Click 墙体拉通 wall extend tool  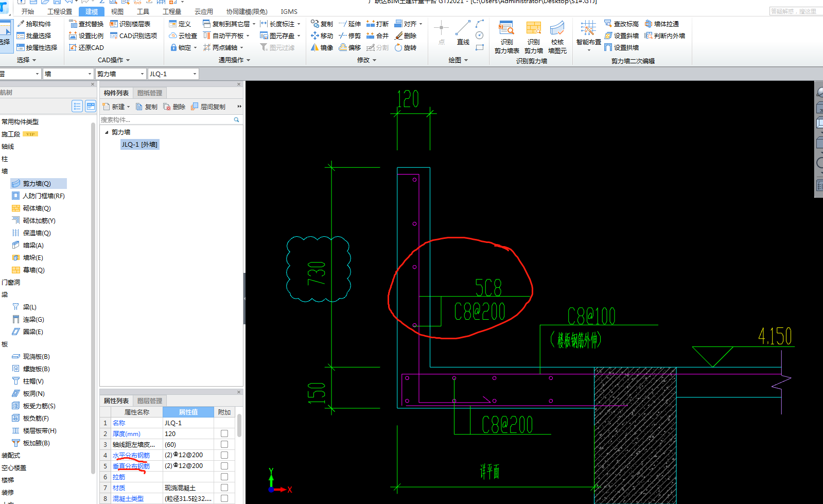[x=662, y=24]
